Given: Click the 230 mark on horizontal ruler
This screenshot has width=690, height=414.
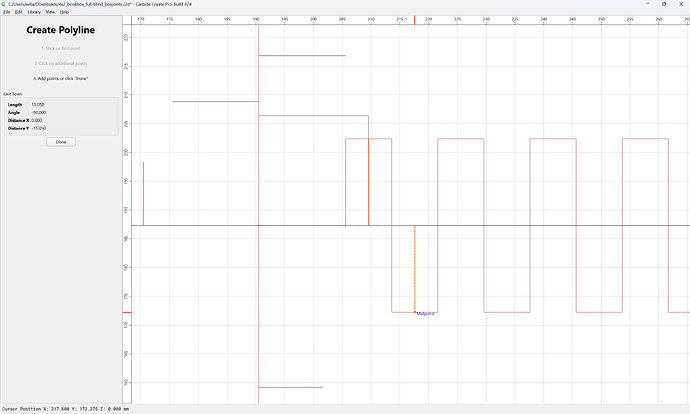Looking at the screenshot, I should tap(486, 19).
